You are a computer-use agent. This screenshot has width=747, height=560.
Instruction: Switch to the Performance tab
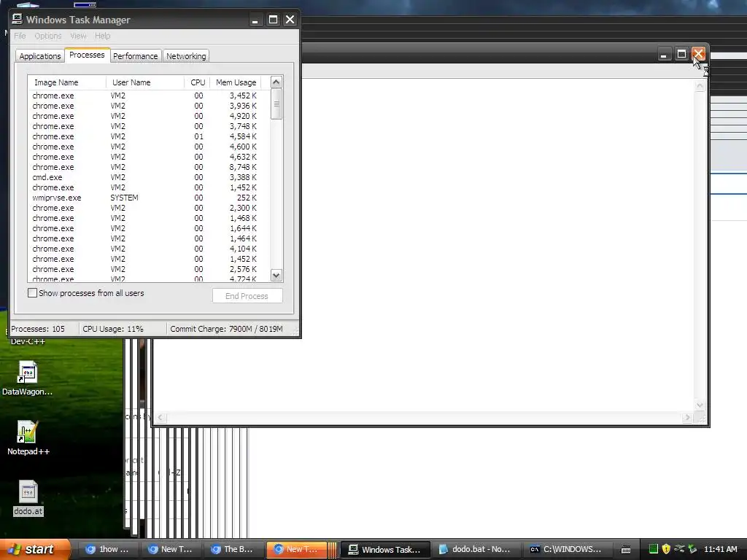(135, 55)
